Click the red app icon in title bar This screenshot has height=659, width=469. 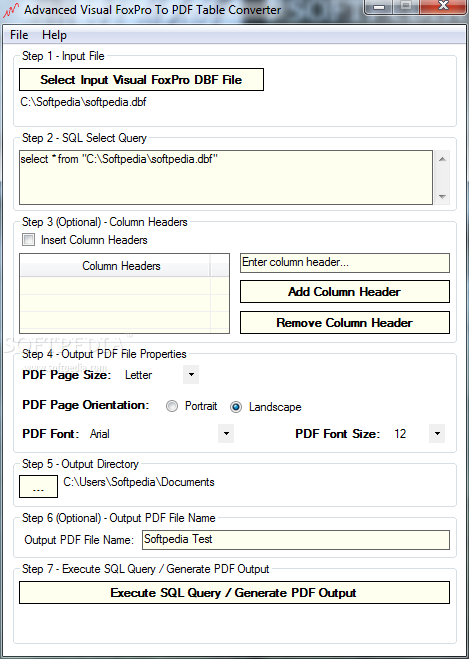click(11, 10)
